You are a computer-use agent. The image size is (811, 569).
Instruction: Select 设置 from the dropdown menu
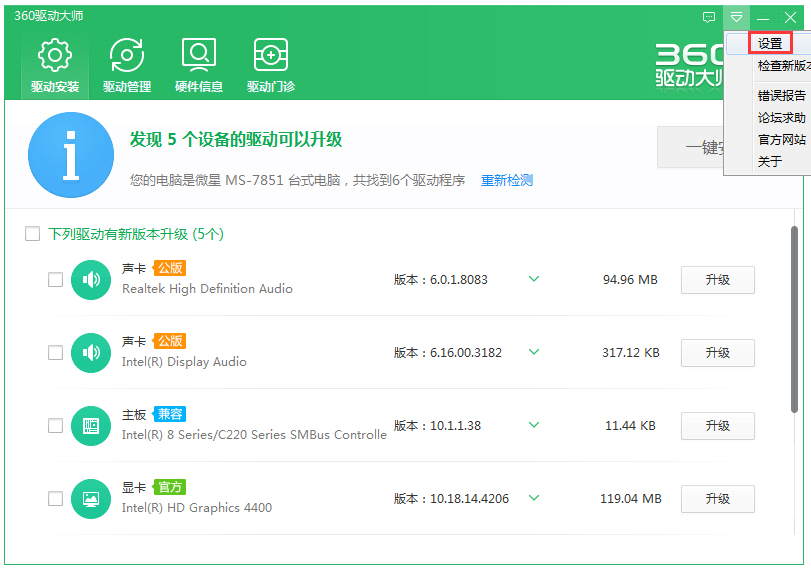click(x=770, y=43)
